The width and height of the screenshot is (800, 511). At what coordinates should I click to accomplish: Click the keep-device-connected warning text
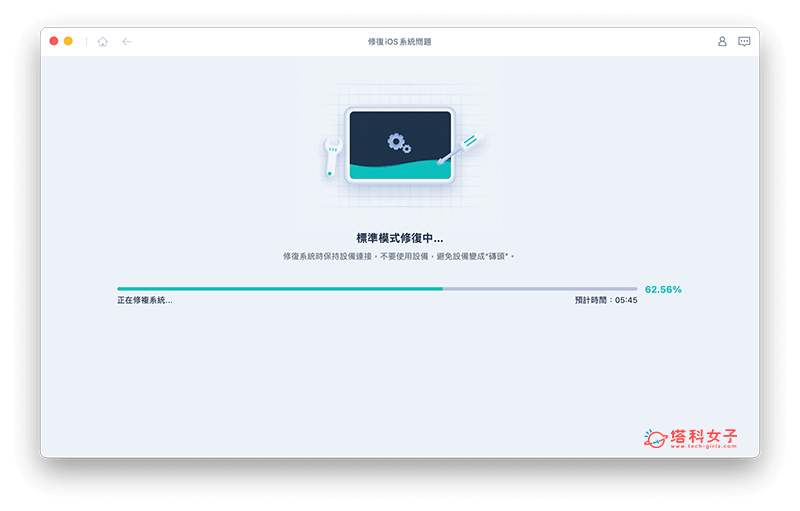coord(399,257)
